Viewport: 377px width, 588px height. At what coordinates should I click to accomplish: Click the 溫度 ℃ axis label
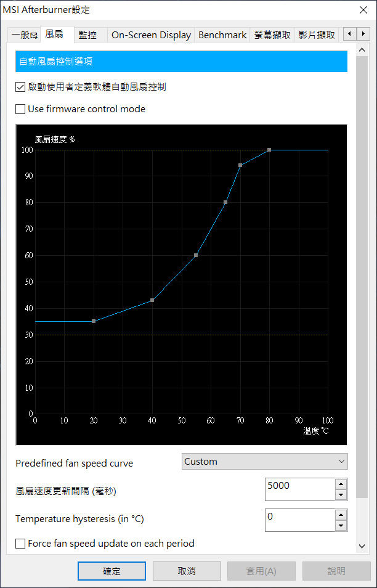pos(316,431)
